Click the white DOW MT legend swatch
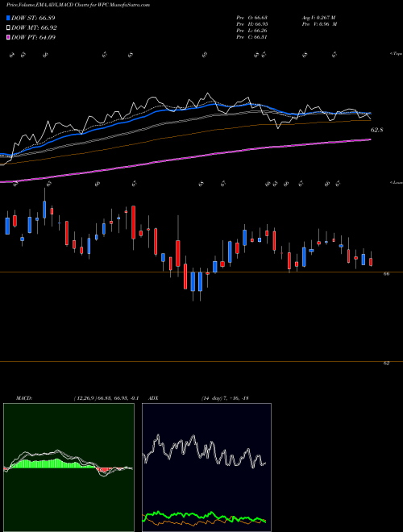403x532 pixels. (9, 28)
